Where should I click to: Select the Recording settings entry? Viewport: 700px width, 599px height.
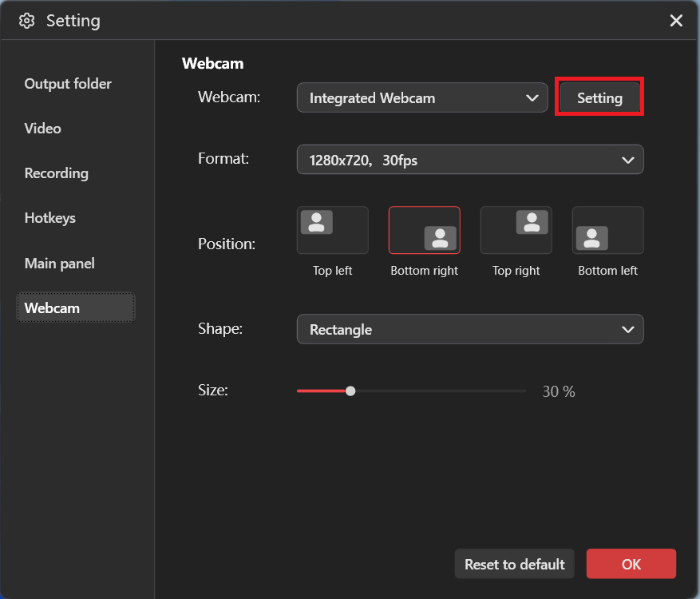pos(56,173)
